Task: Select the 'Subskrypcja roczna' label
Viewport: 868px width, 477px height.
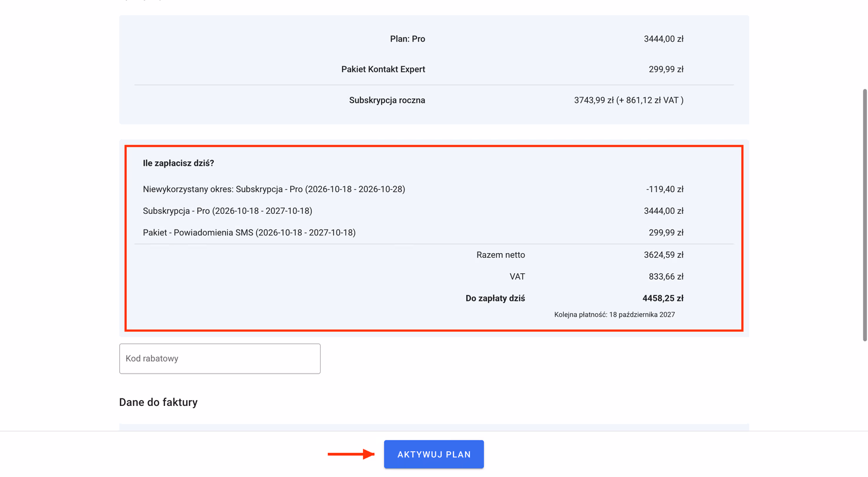Action: [387, 100]
